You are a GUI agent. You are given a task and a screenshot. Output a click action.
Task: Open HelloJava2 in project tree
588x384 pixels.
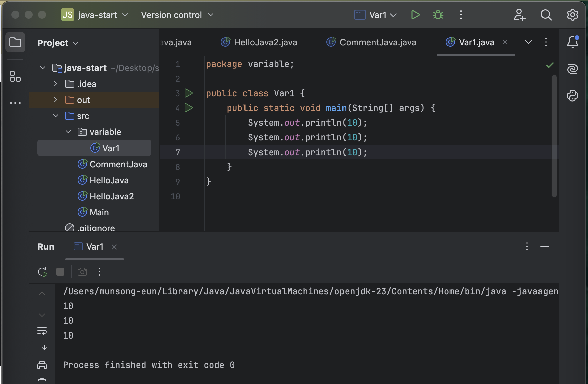(106, 196)
